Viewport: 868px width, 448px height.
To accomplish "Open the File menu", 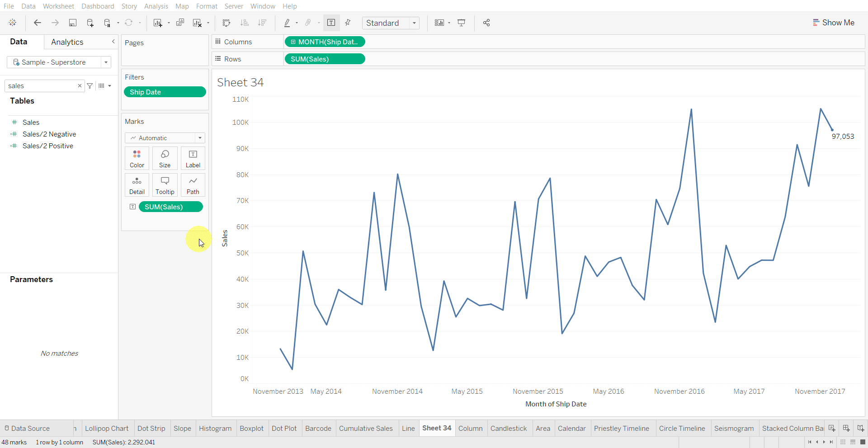I will pos(9,6).
